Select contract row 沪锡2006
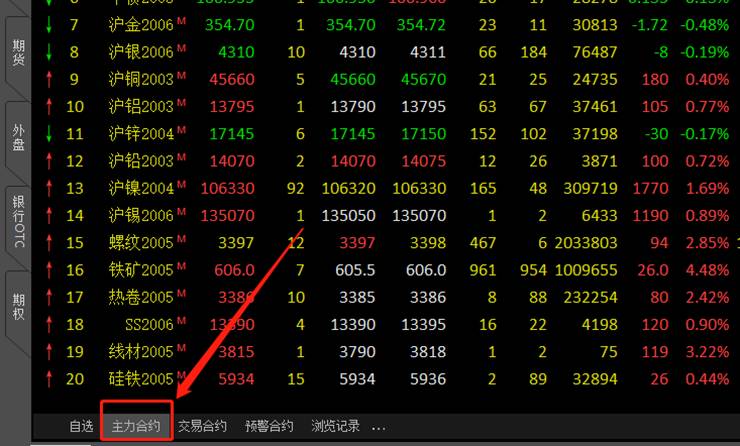Viewport: 740px width, 446px height. click(386, 216)
